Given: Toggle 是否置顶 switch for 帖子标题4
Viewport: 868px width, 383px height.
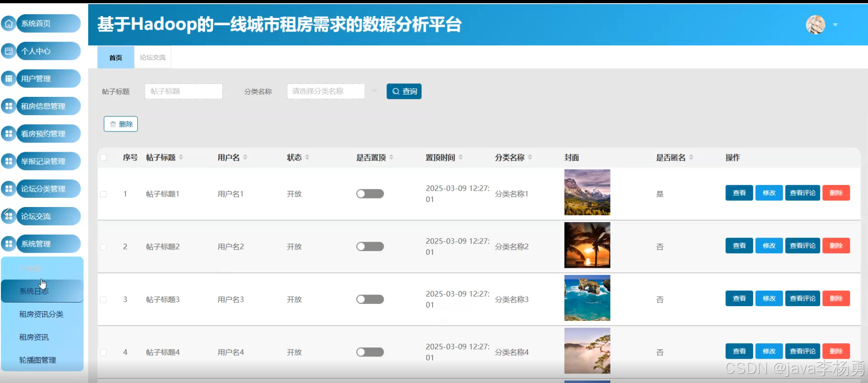Looking at the screenshot, I should pyautogui.click(x=370, y=352).
